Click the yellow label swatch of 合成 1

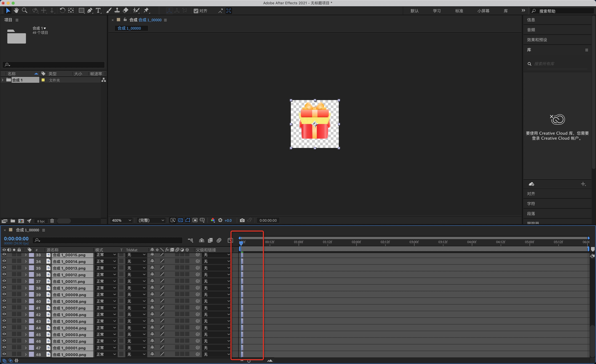tap(43, 80)
